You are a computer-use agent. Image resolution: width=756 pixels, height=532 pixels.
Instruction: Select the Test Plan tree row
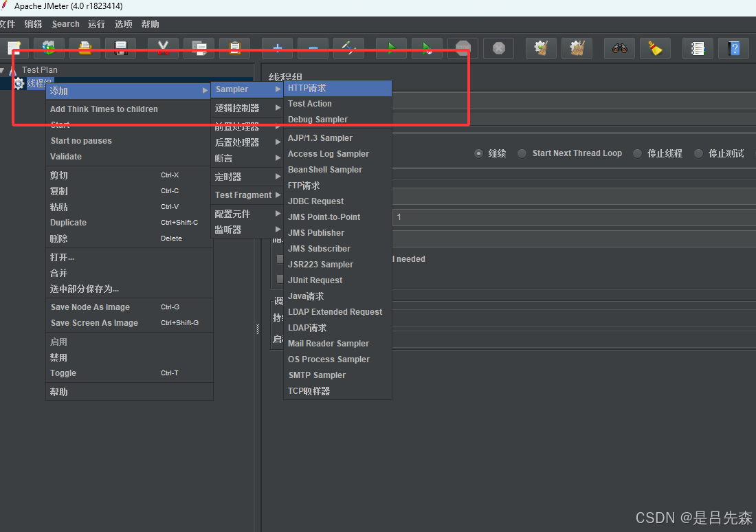40,70
